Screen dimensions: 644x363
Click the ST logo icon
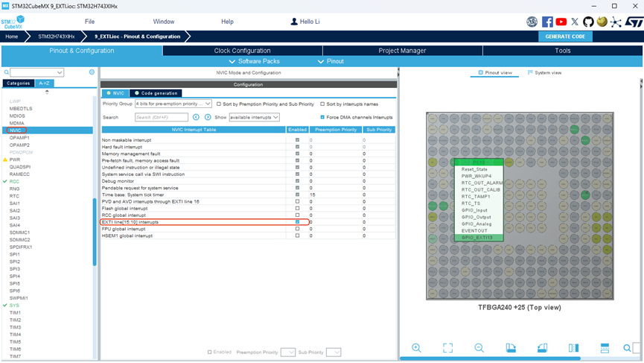coord(634,22)
